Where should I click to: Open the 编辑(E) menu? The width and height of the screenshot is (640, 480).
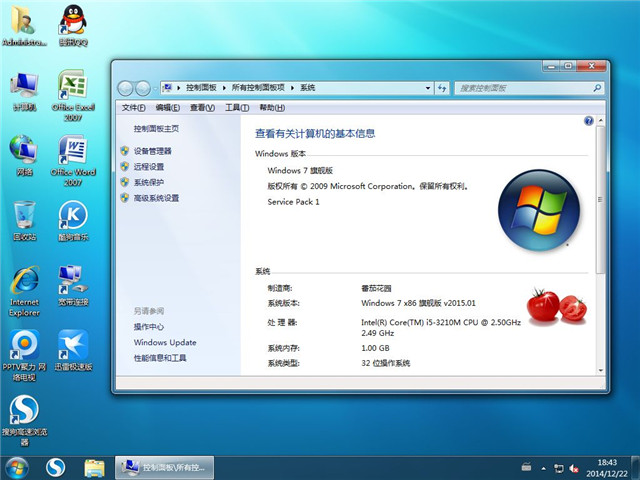(x=168, y=108)
